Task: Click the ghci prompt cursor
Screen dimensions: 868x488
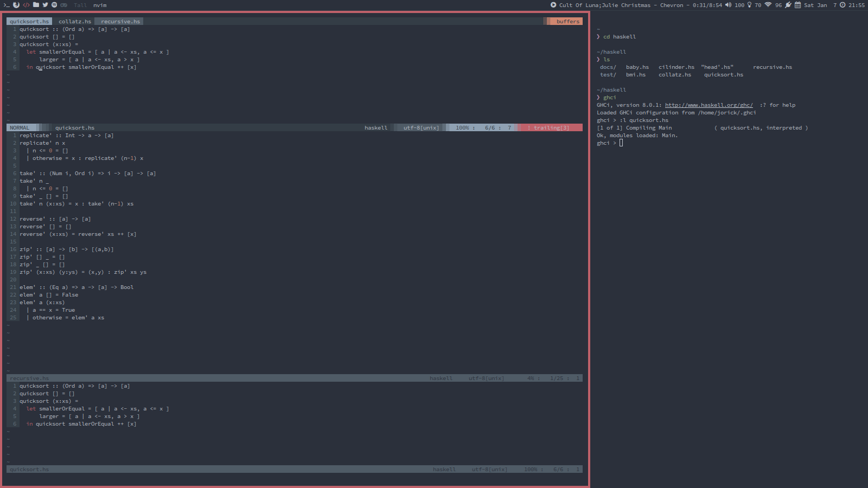Action: tap(621, 143)
